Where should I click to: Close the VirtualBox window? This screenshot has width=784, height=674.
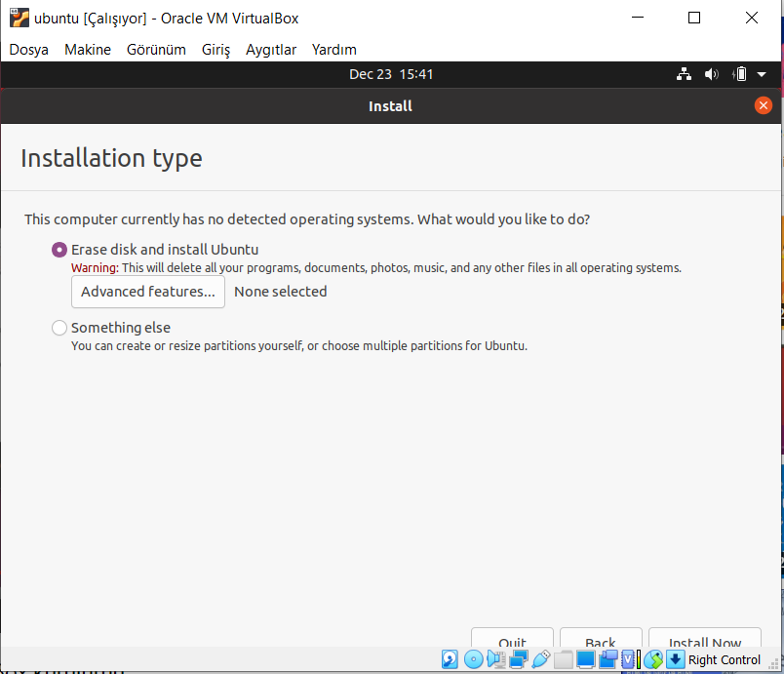point(752,18)
